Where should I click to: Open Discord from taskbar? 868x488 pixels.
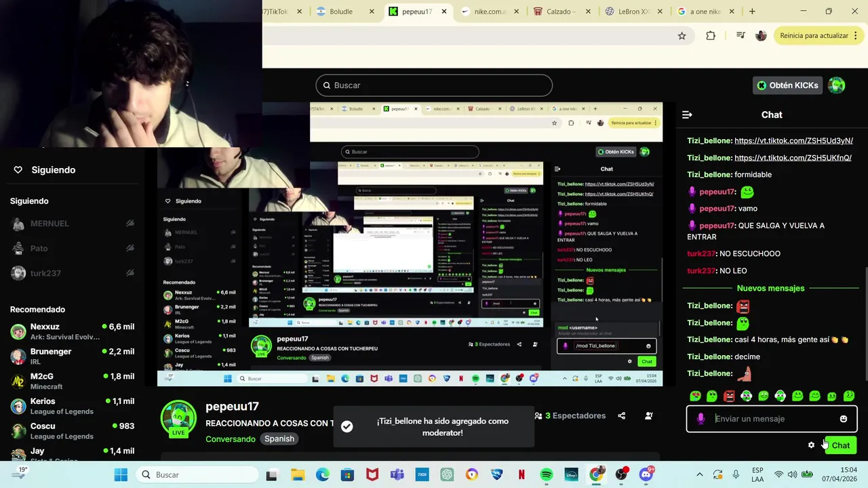[646, 475]
